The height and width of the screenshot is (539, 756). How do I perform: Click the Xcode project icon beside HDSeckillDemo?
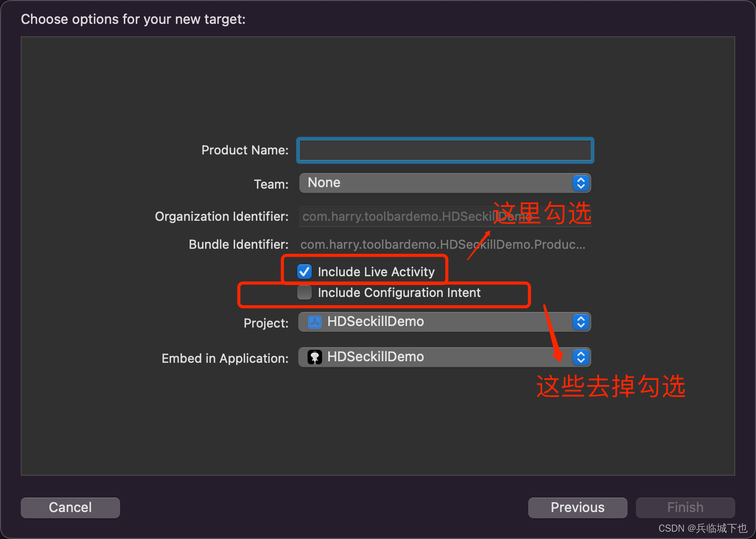point(315,322)
